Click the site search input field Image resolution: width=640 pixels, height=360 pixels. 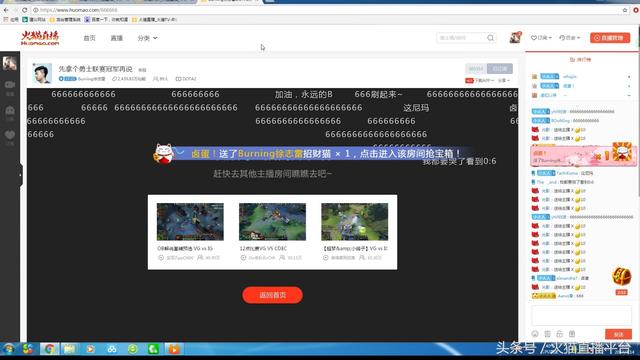pos(461,38)
